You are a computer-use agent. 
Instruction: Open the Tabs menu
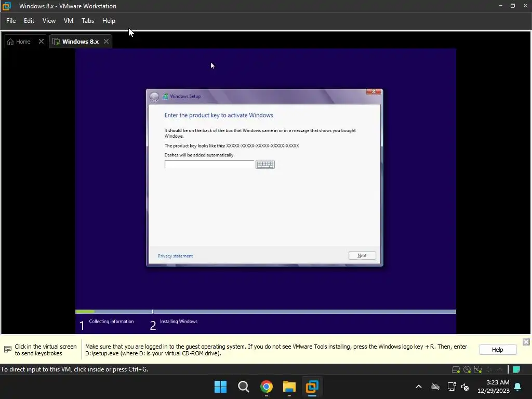tap(87, 21)
